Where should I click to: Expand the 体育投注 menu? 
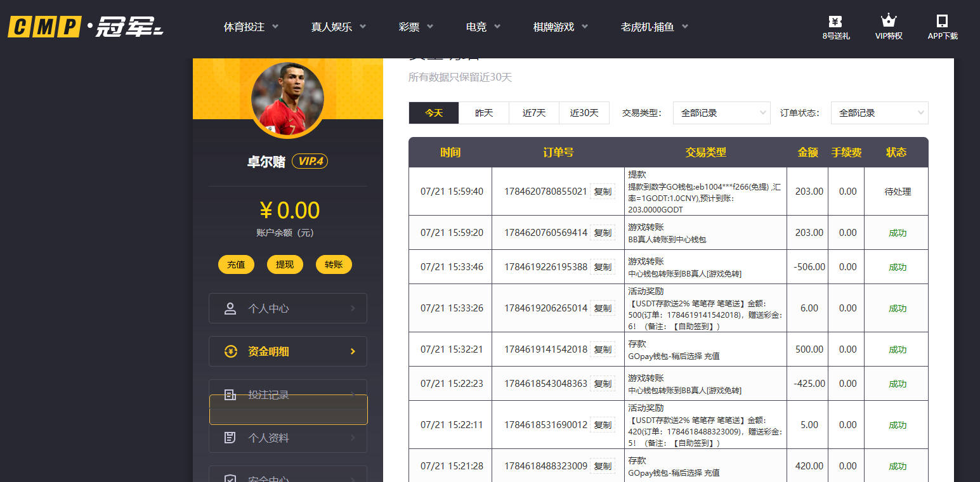click(251, 27)
